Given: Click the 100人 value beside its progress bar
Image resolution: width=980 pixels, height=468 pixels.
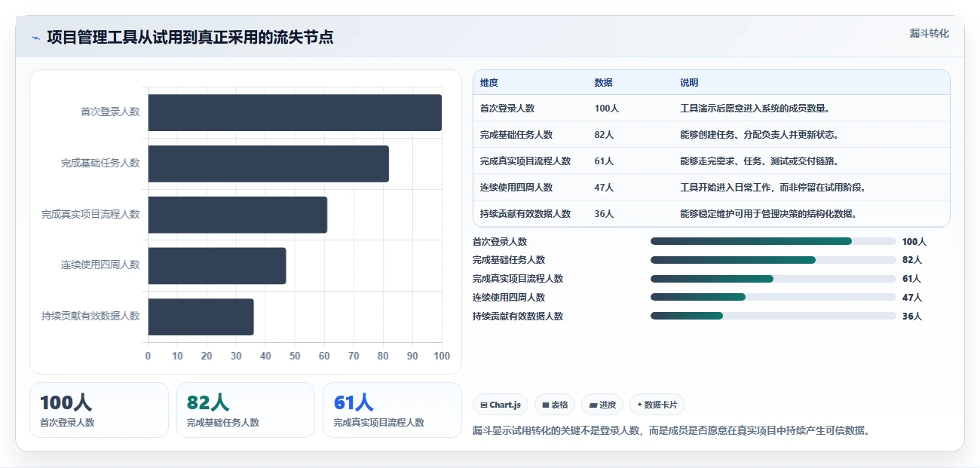Looking at the screenshot, I should pos(914,242).
